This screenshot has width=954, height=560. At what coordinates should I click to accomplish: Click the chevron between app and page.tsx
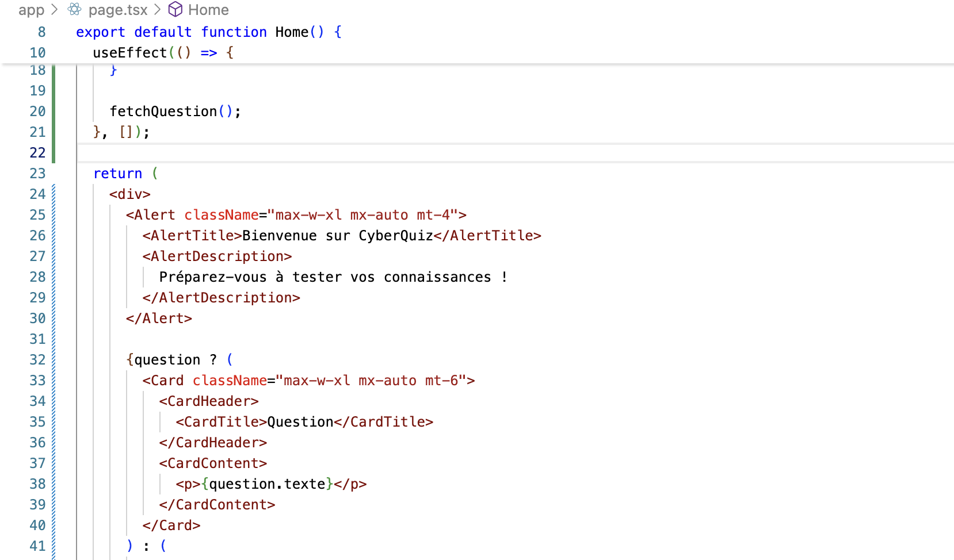coord(55,10)
